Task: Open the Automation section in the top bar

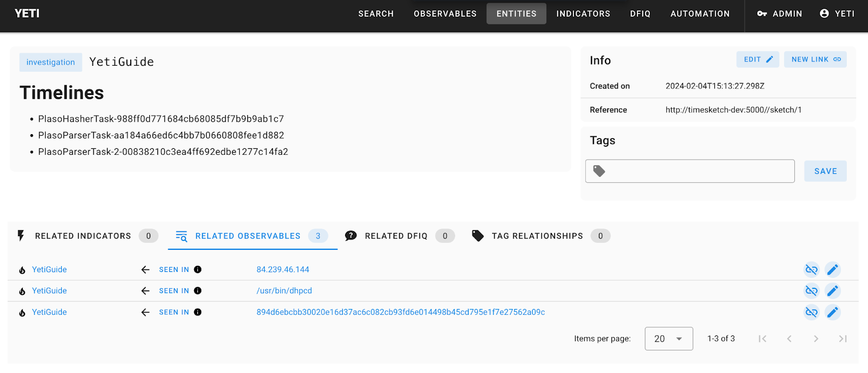Action: [700, 14]
